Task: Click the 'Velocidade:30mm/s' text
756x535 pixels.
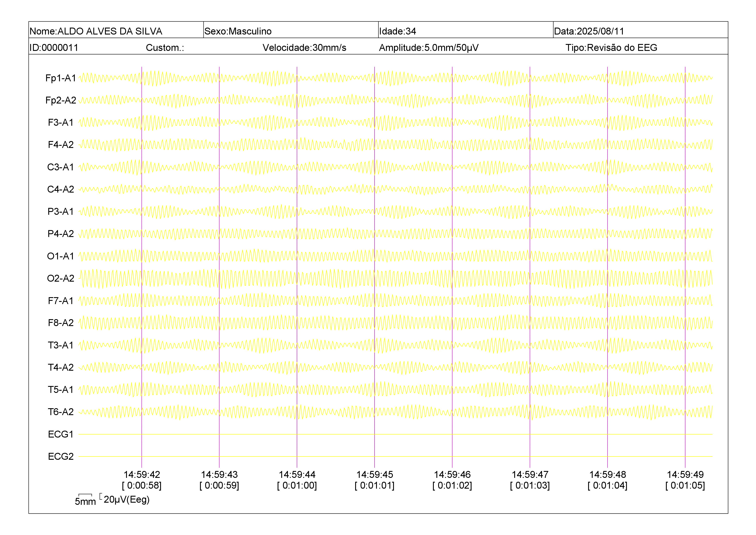Action: click(304, 48)
